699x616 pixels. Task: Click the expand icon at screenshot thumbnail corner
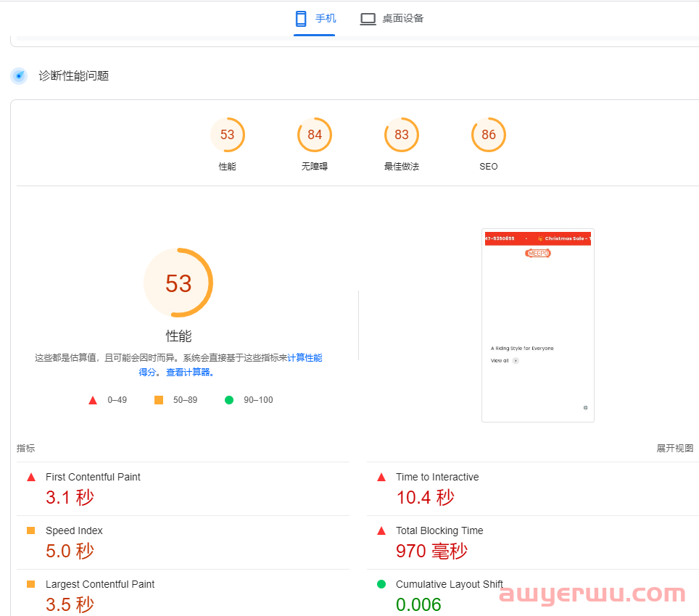[x=585, y=408]
